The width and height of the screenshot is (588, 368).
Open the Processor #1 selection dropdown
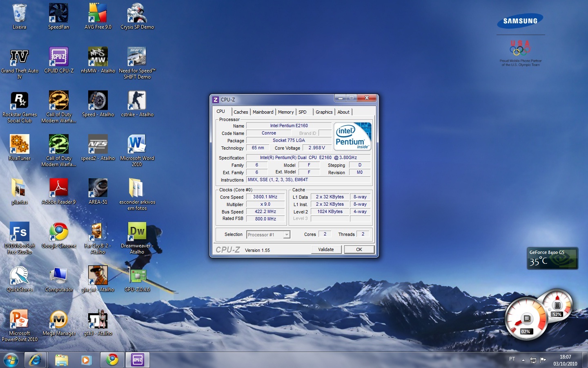coord(268,235)
